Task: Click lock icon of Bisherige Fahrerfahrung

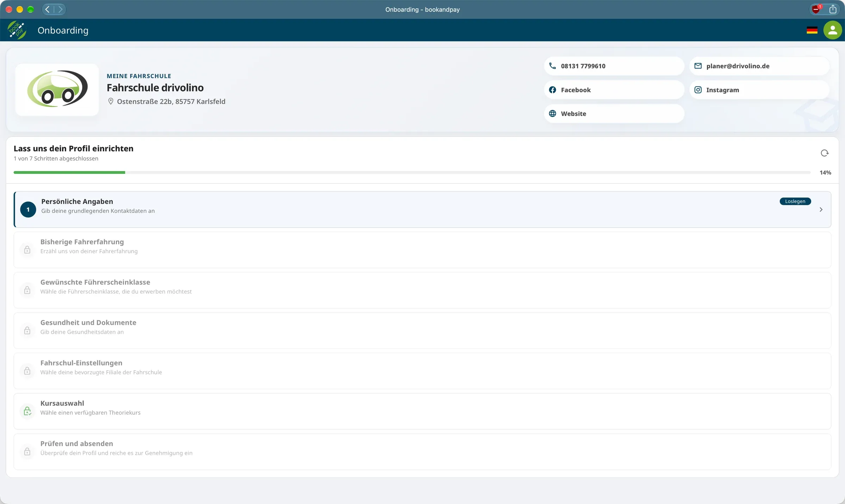Action: pyautogui.click(x=27, y=250)
